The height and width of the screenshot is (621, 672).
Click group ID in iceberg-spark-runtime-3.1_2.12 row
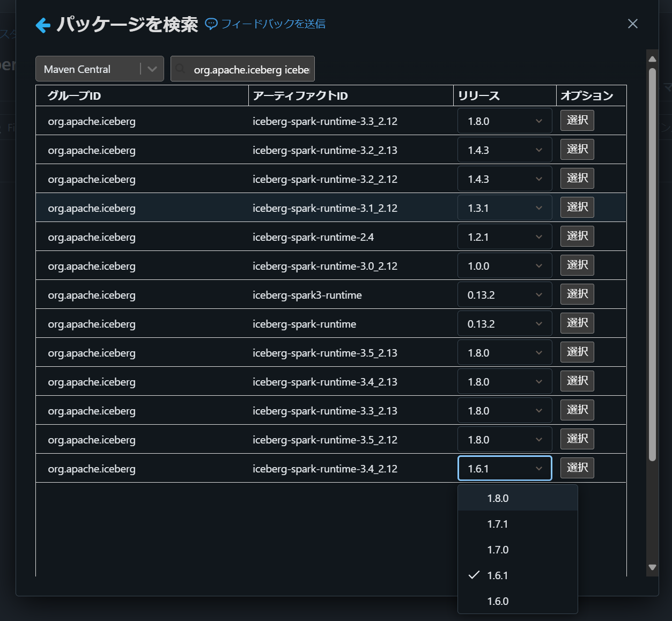click(x=92, y=208)
